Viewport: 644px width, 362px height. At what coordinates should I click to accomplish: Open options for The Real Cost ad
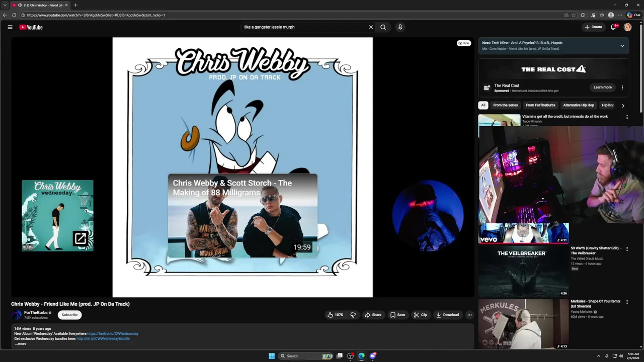(x=622, y=87)
